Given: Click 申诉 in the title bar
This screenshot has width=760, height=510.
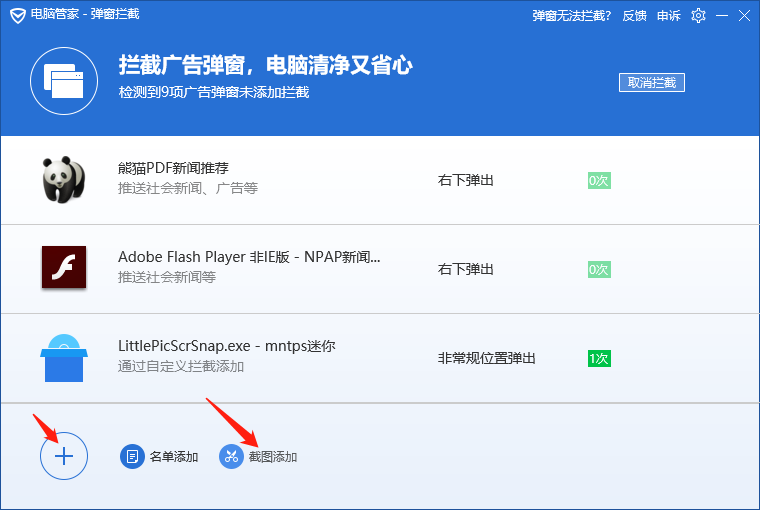Looking at the screenshot, I should (669, 15).
